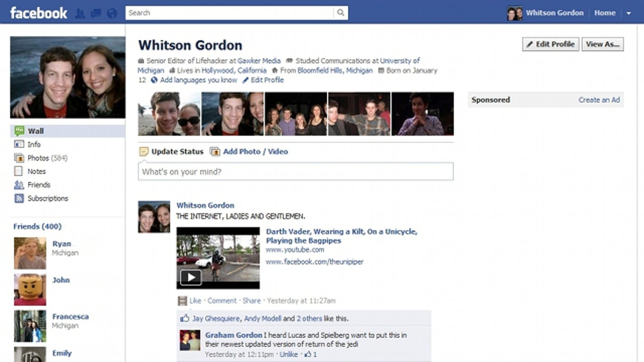Screen dimensions: 644x362
Task: Like the Darth Vader post
Action: [195, 301]
